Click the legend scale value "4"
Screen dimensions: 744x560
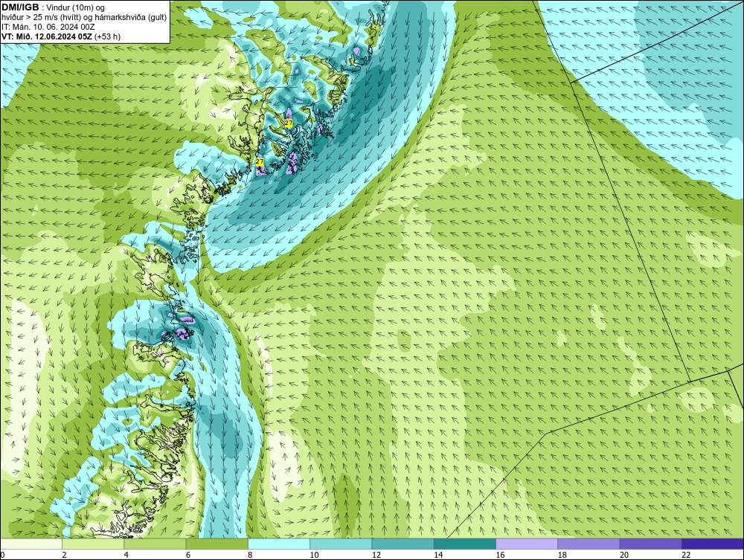click(126, 555)
